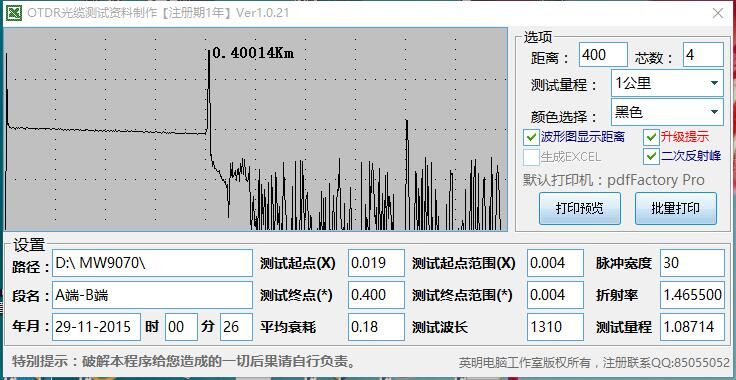This screenshot has width=736, height=380.
Task: Click the 默认打印机：pdfFactory Pro text
Action: tap(614, 180)
